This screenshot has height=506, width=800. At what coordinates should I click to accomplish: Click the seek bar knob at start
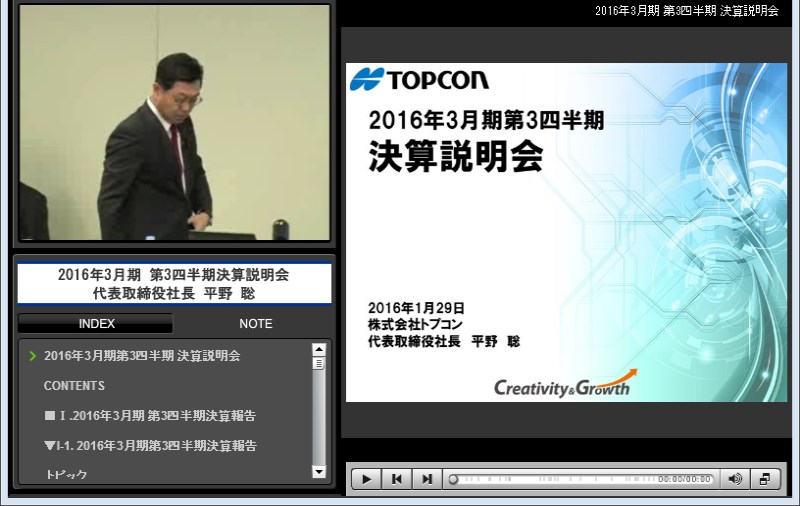(453, 479)
